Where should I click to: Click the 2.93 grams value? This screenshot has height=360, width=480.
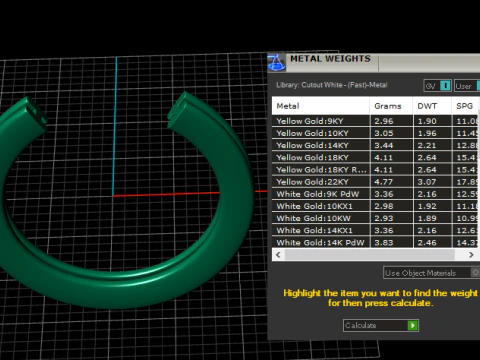click(384, 218)
